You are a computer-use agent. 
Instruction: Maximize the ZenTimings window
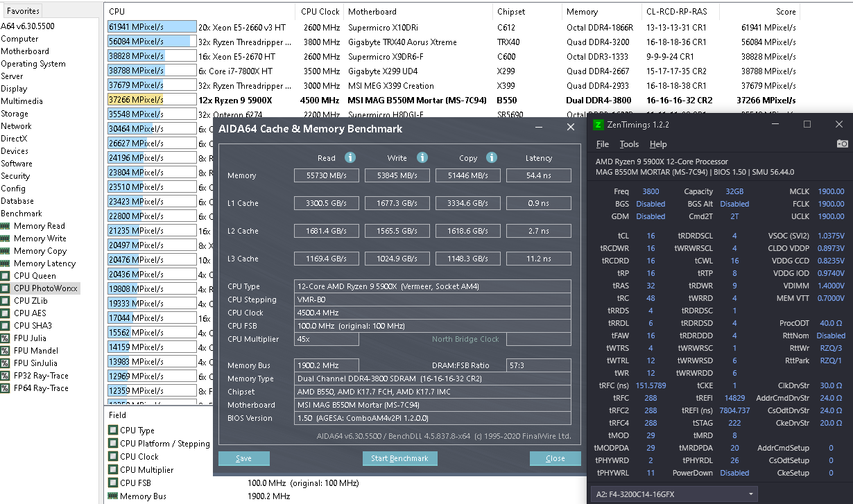807,124
